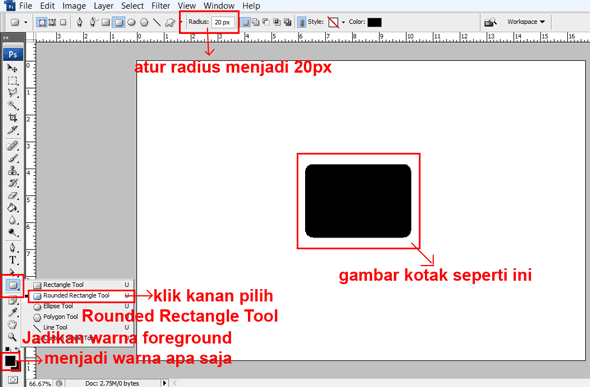
Task: Select the Dodge tool
Action: point(12,232)
